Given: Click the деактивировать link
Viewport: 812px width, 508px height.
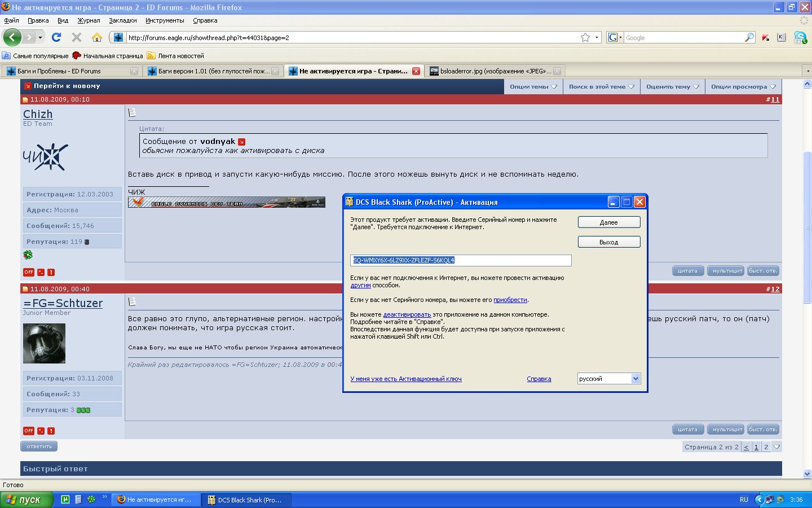Looking at the screenshot, I should (x=407, y=314).
